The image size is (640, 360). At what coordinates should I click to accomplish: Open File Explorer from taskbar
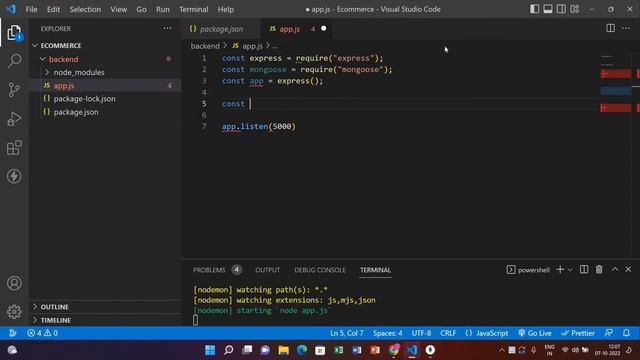(x=283, y=350)
